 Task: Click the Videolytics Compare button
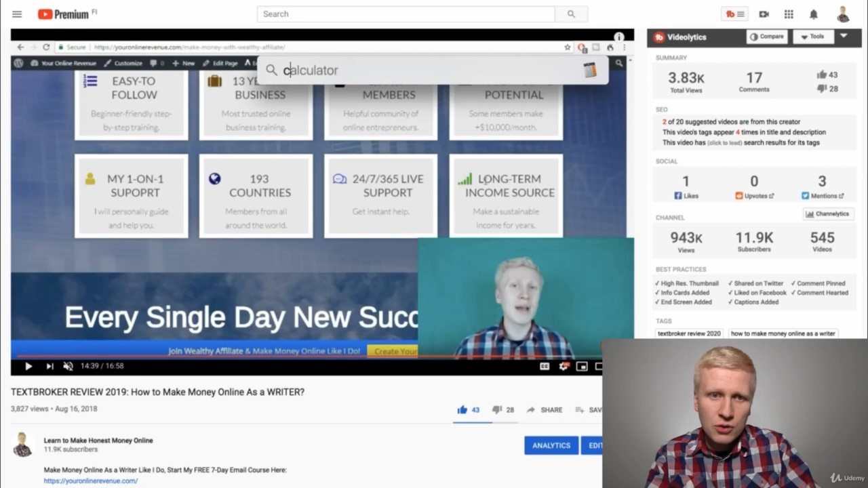[768, 37]
